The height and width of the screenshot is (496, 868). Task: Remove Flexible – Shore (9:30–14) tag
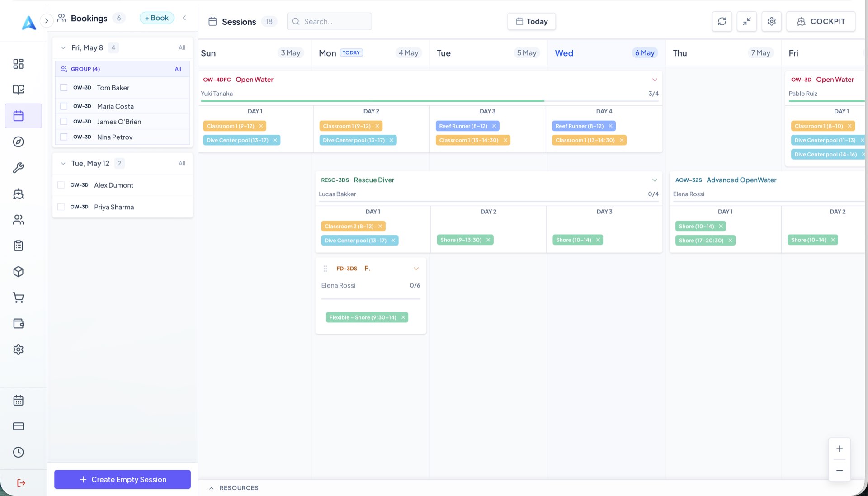[x=403, y=317]
